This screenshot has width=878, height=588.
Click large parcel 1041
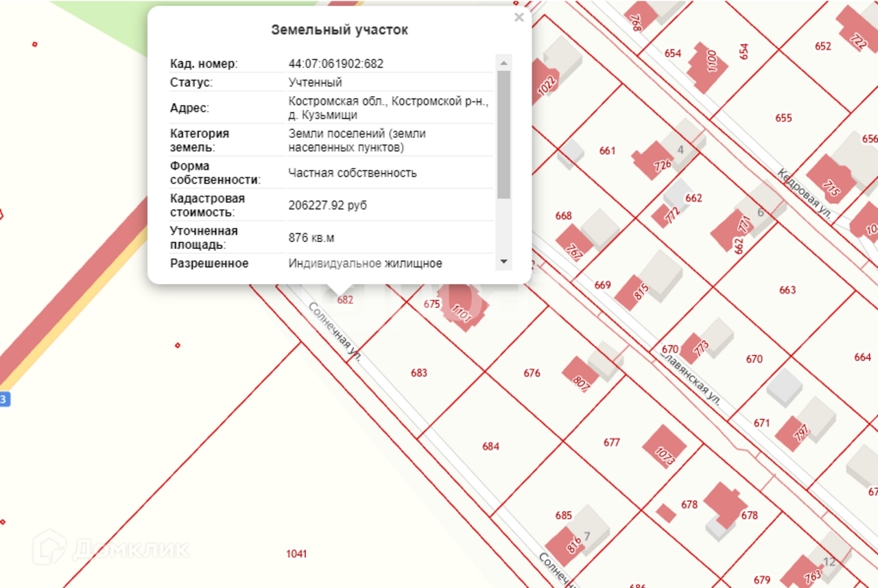tap(296, 554)
